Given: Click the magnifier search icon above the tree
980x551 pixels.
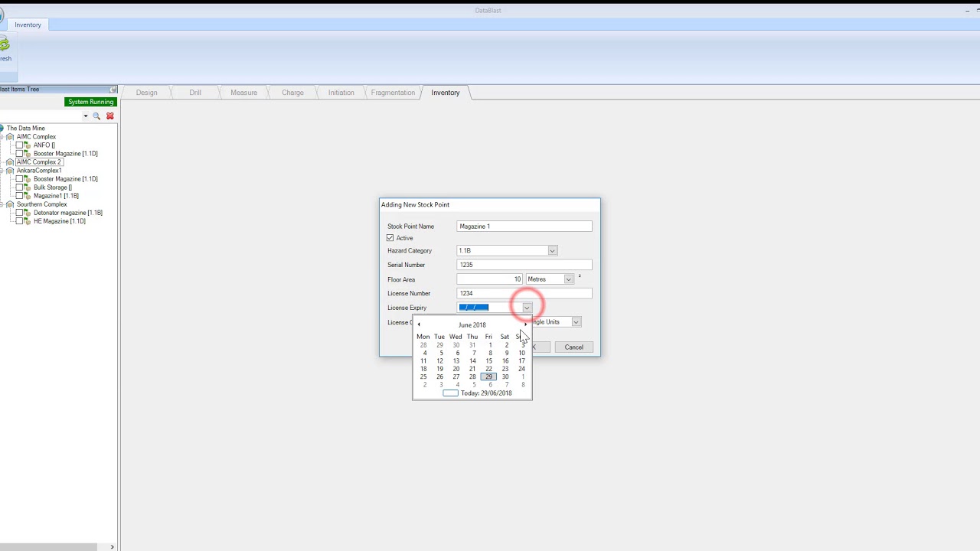Looking at the screenshot, I should 96,116.
